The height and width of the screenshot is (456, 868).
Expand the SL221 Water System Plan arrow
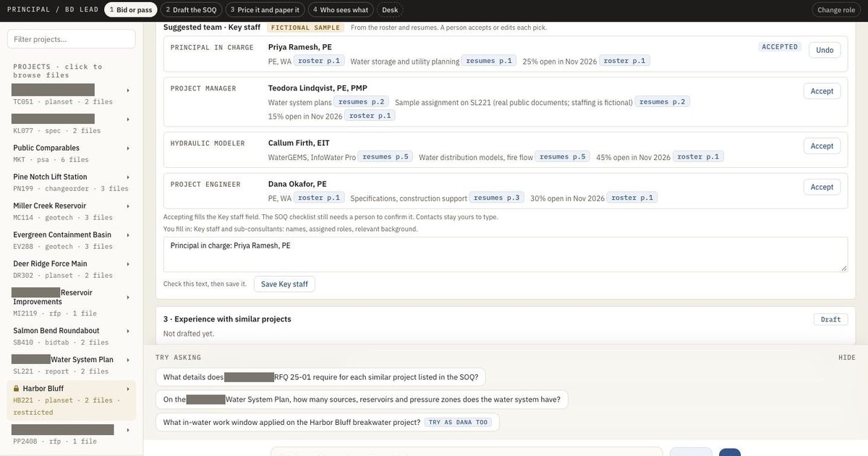[x=128, y=360]
